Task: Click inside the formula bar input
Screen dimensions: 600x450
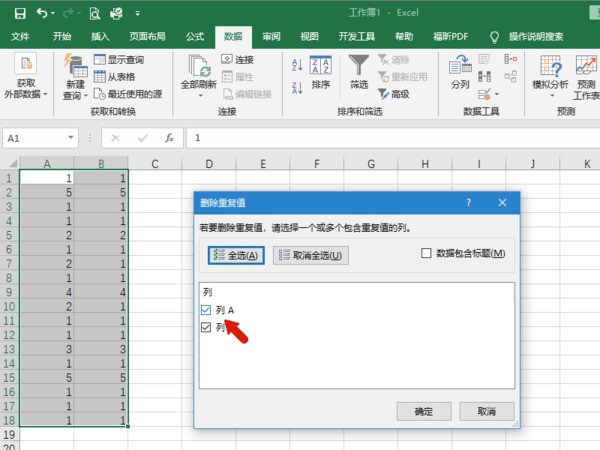Action: pyautogui.click(x=390, y=137)
